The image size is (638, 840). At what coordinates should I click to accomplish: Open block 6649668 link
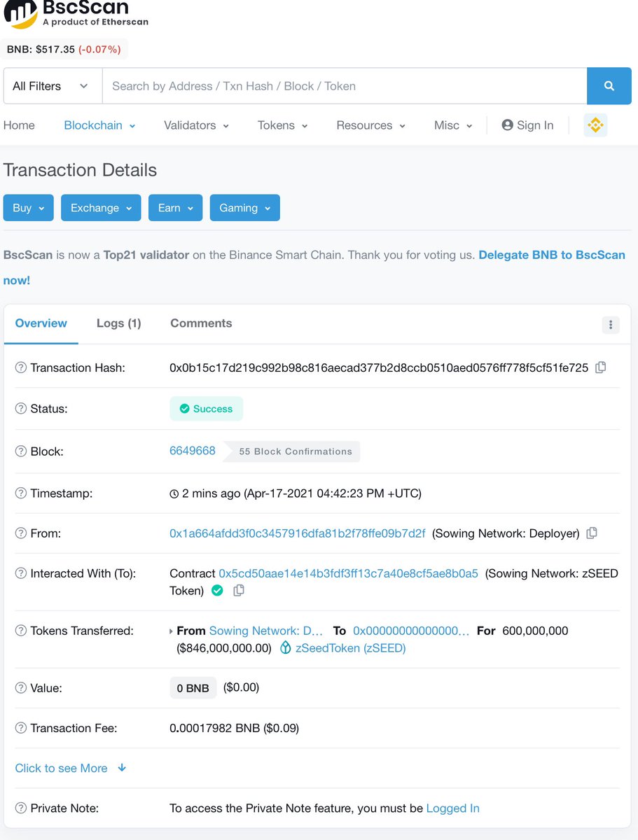tap(193, 451)
